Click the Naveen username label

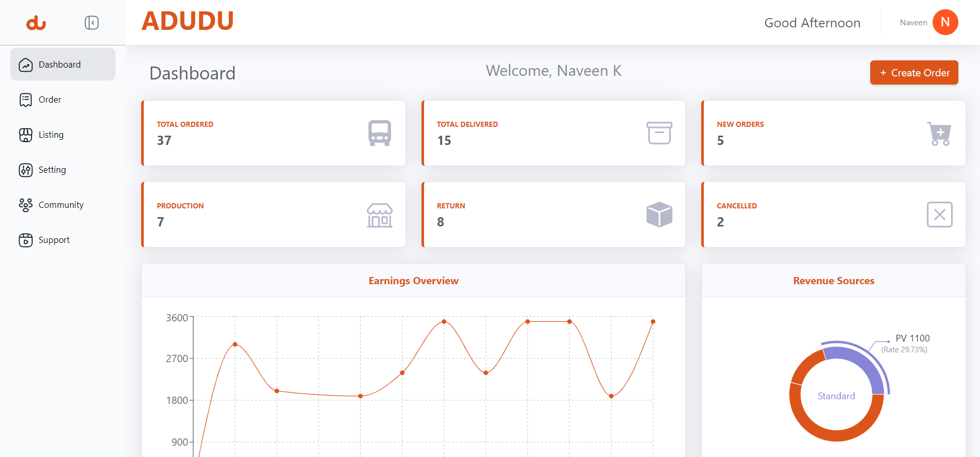(913, 23)
